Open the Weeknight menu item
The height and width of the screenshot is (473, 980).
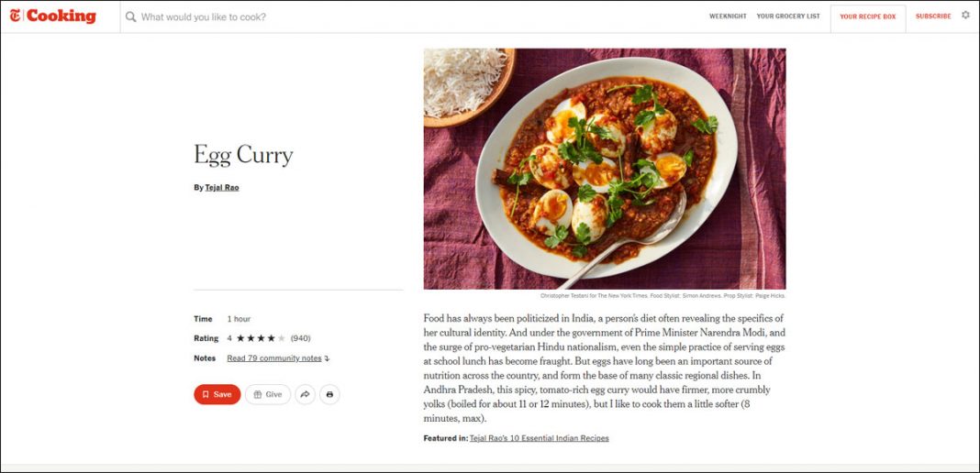coord(728,16)
